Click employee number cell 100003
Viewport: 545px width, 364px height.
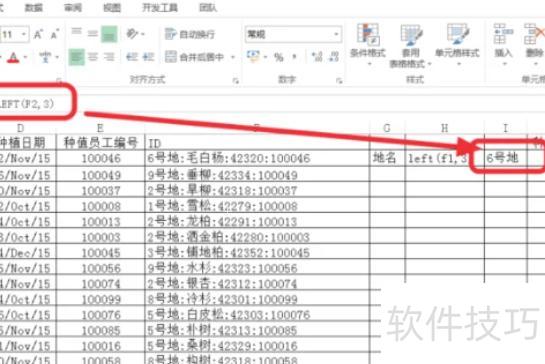pyautogui.click(x=100, y=237)
